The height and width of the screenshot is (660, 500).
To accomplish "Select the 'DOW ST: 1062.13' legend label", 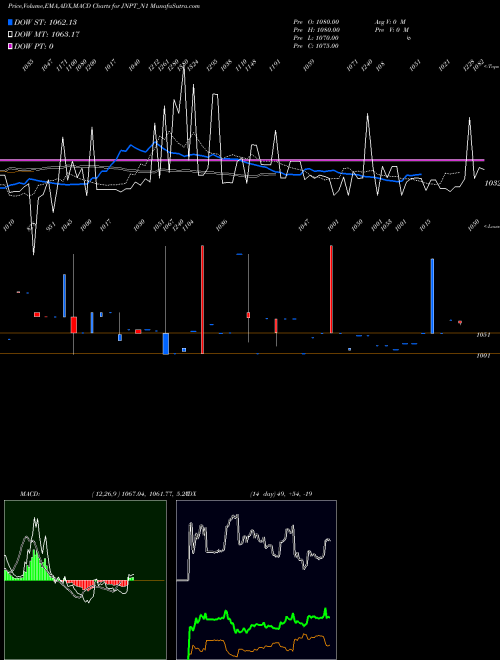I will click(45, 22).
